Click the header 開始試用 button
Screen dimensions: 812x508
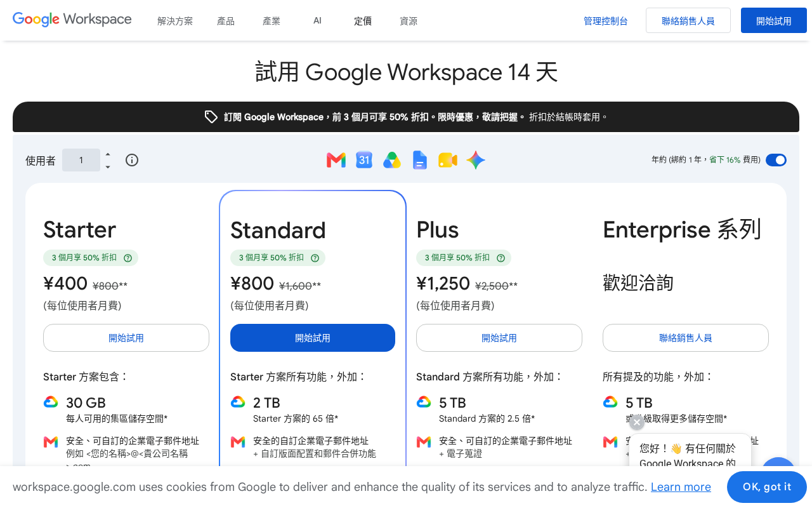coord(774,20)
